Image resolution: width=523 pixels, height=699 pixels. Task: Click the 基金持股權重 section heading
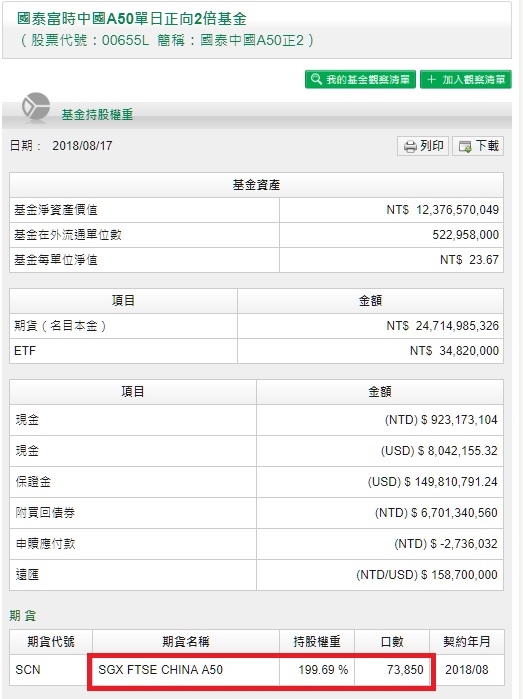(x=97, y=115)
